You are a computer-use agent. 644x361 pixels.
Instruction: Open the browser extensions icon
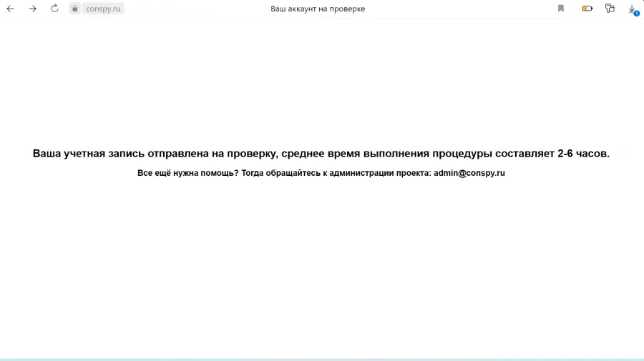[x=610, y=9]
